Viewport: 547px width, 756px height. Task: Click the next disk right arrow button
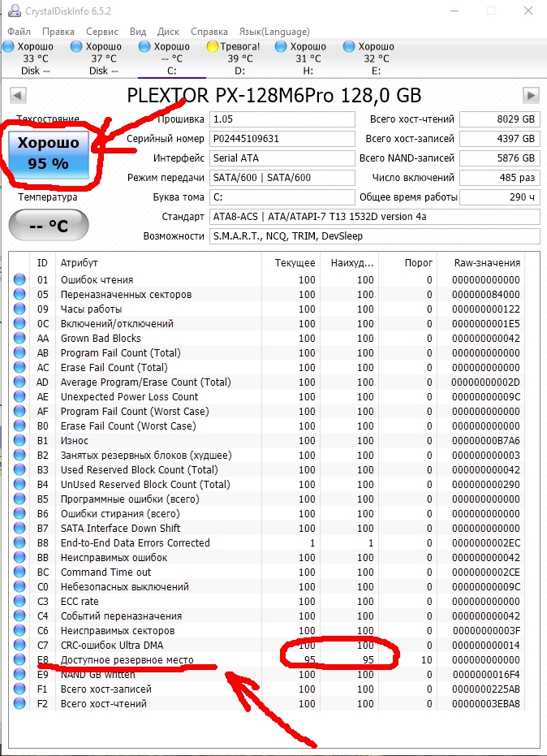[x=531, y=96]
